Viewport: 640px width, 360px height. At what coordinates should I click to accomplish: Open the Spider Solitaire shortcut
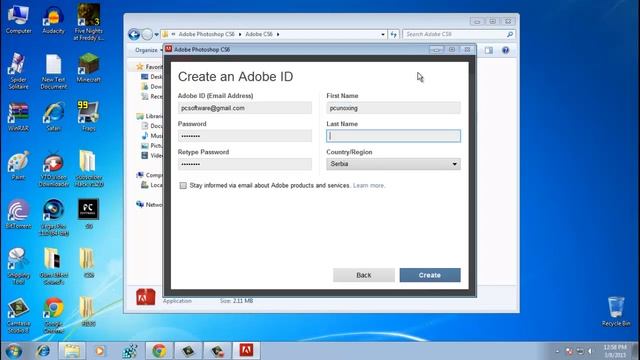click(x=18, y=71)
